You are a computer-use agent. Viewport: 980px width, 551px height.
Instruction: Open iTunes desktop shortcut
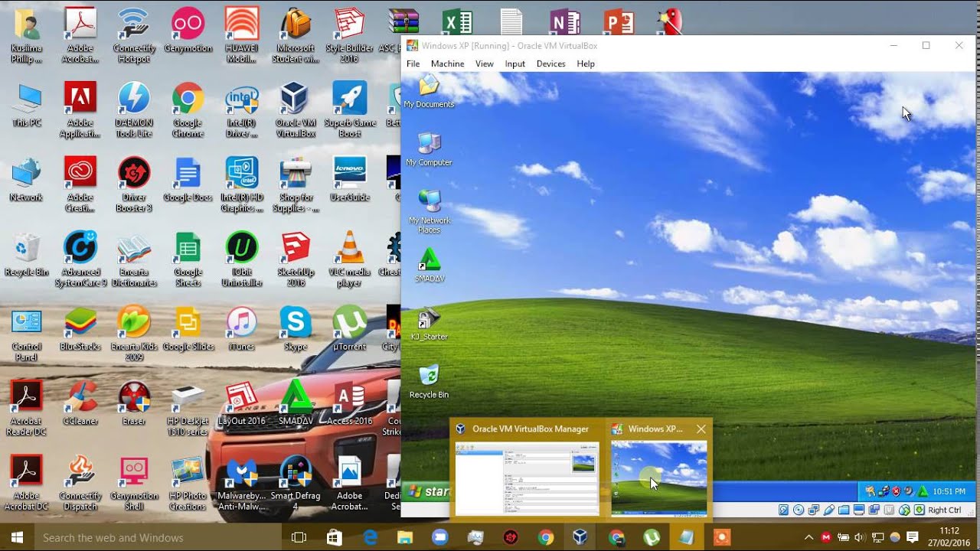[241, 328]
